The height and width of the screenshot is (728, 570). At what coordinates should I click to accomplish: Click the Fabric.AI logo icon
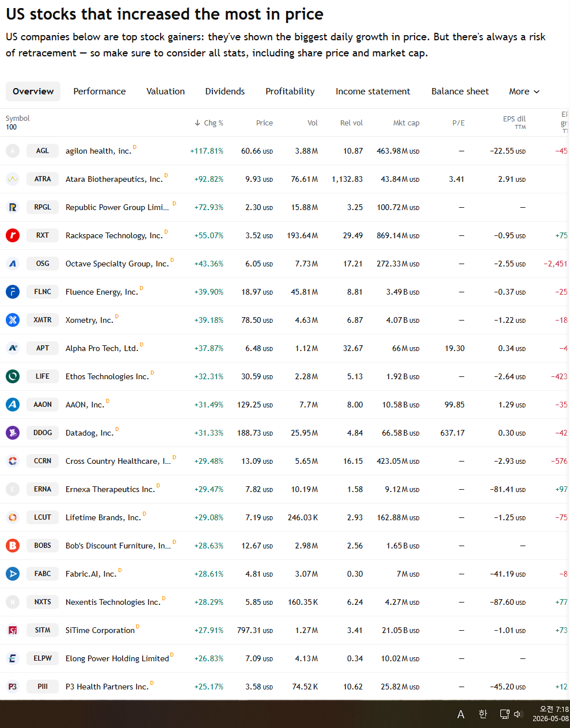coord(13,574)
